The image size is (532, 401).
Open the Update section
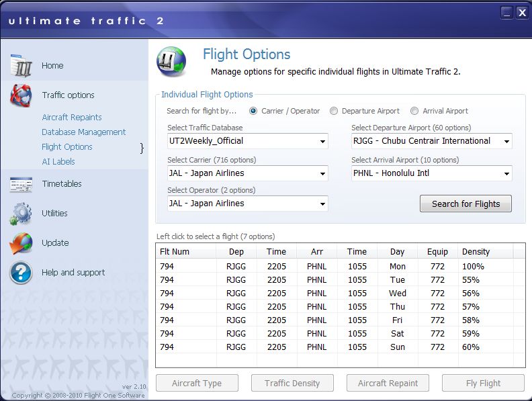[x=55, y=243]
